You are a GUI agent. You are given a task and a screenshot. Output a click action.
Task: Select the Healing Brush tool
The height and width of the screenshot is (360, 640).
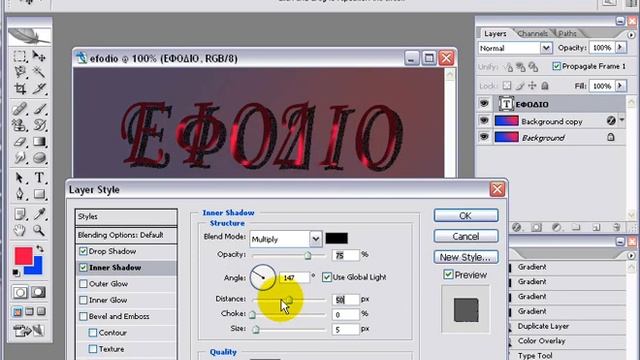click(20, 109)
